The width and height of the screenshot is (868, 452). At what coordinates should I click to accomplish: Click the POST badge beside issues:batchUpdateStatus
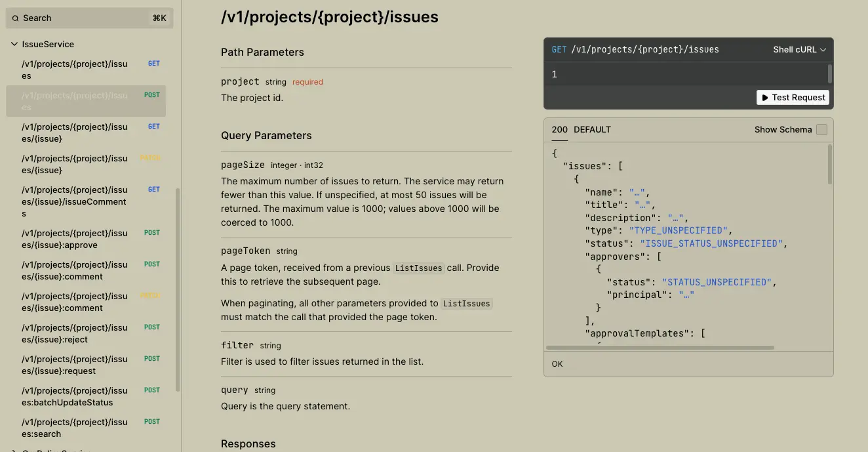tap(151, 390)
